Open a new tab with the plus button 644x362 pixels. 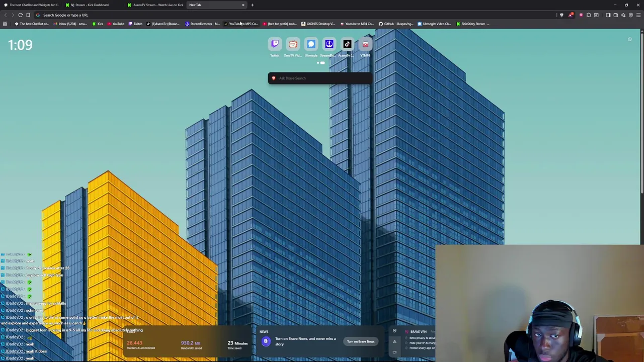tap(253, 5)
